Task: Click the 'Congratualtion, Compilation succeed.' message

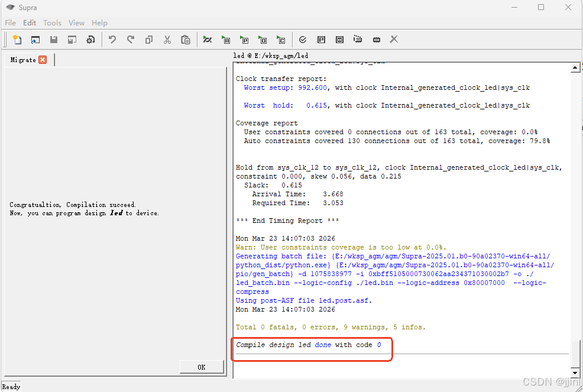Action: point(73,205)
